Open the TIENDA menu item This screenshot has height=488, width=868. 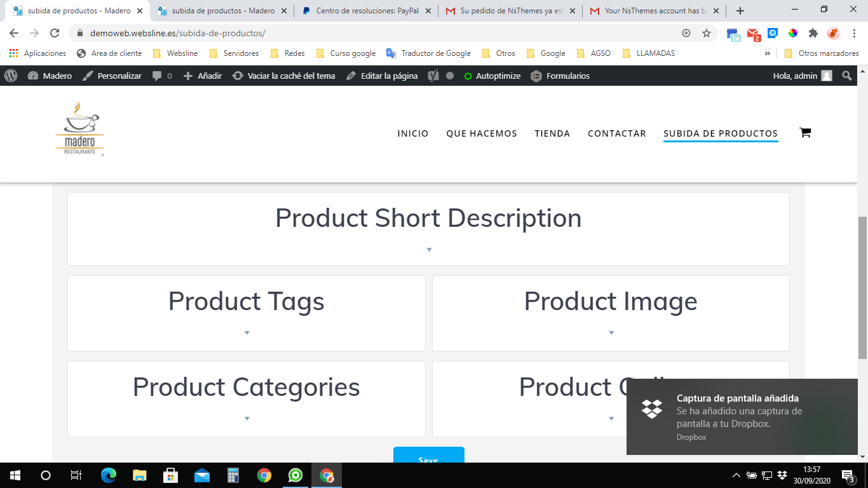coord(552,133)
